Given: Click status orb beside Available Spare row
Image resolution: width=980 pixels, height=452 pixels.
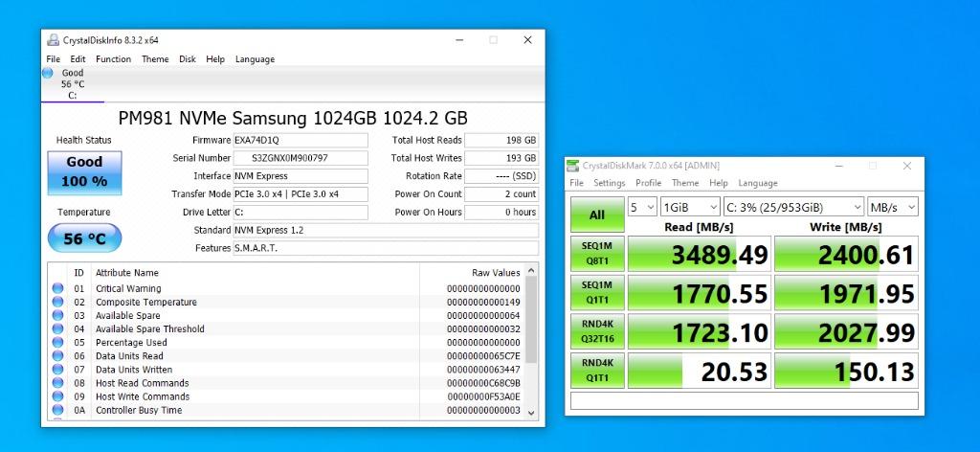Looking at the screenshot, I should click(58, 315).
